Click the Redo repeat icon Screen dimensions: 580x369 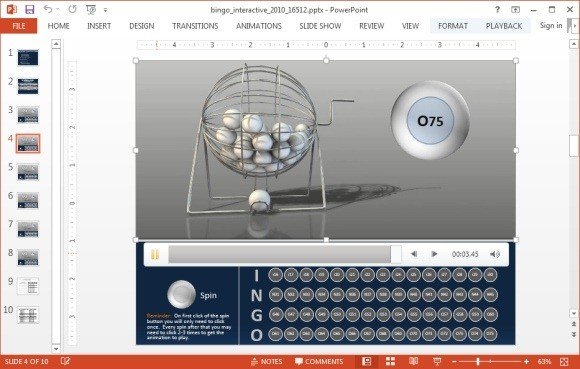[72, 9]
